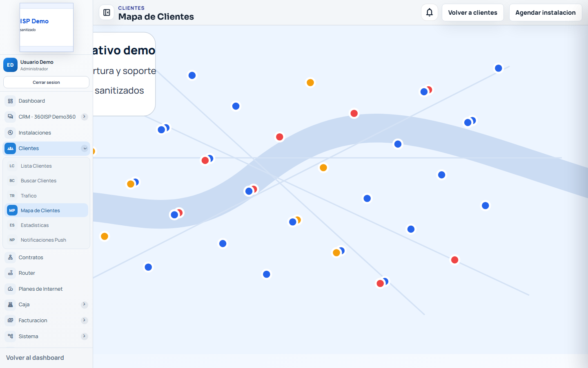Click the notifications bell icon

(x=430, y=13)
